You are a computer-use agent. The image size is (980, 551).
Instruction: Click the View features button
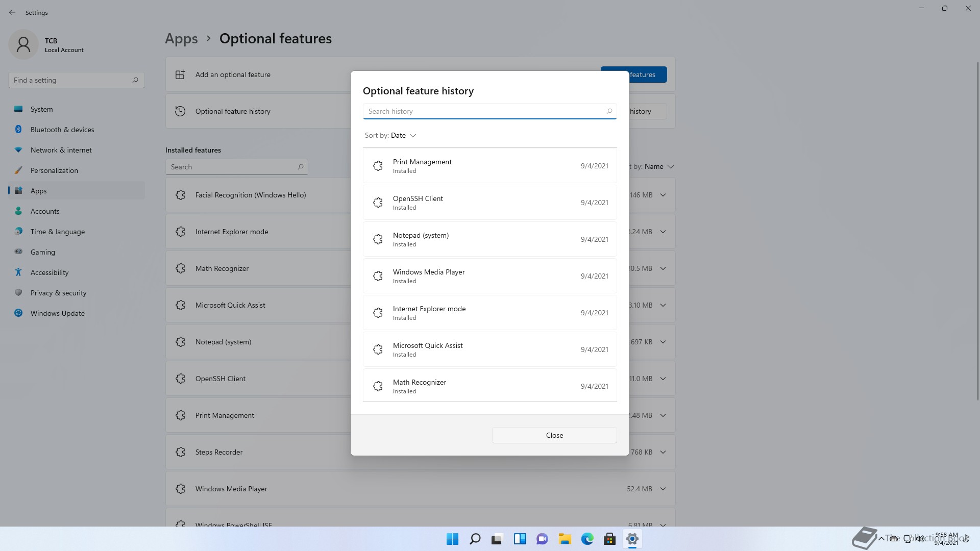point(648,74)
